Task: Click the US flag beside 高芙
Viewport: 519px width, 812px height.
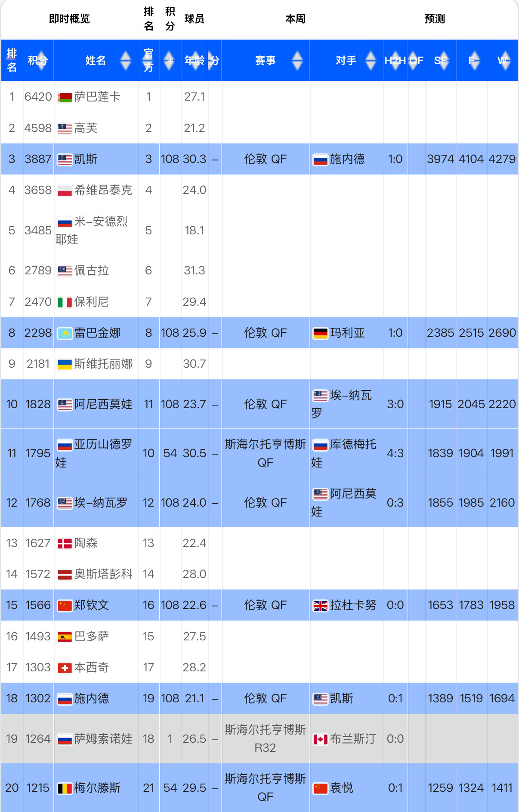Action: coord(65,129)
